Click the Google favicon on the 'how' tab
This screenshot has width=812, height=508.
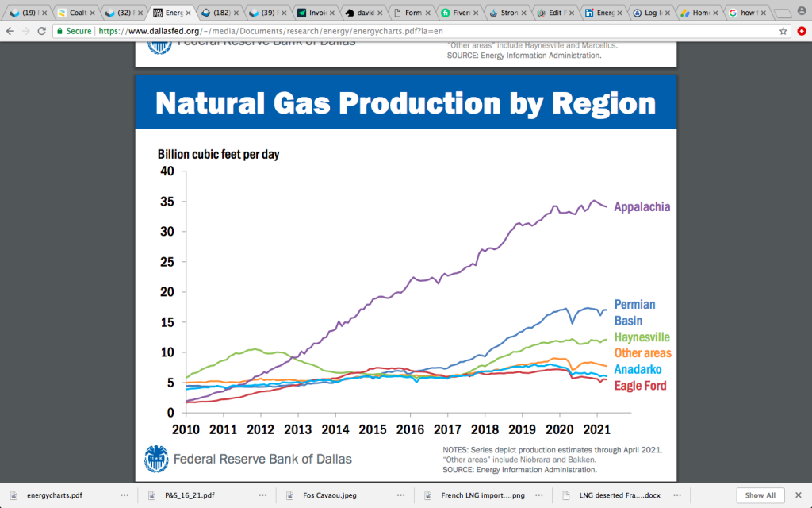click(x=735, y=13)
